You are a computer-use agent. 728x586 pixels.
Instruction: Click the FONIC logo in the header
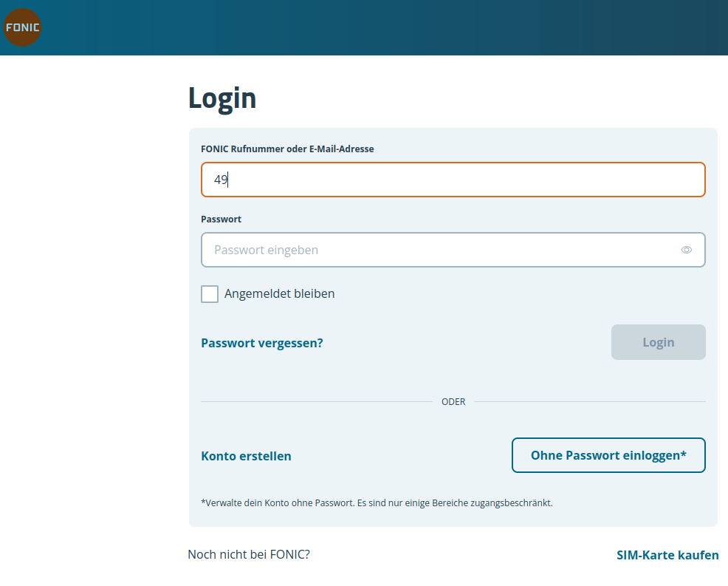pyautogui.click(x=22, y=28)
